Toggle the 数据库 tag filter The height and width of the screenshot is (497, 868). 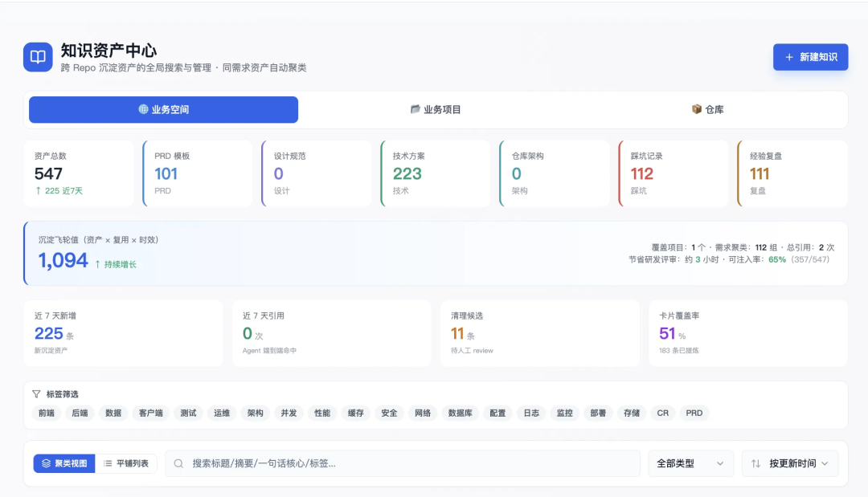(x=460, y=413)
